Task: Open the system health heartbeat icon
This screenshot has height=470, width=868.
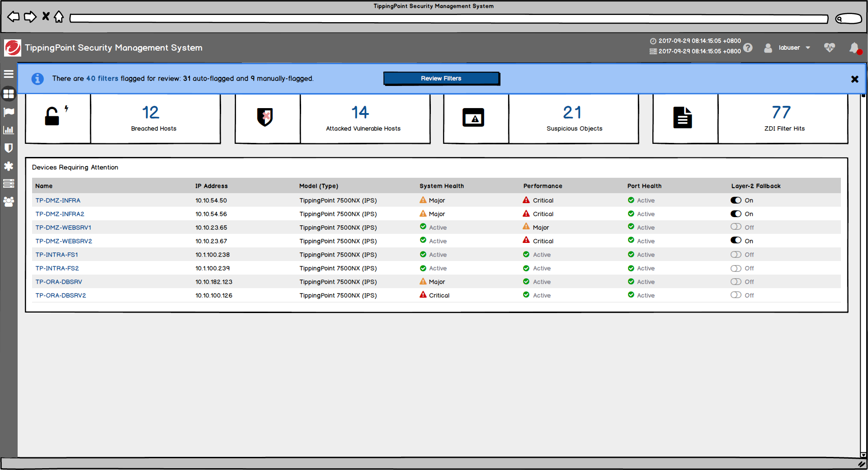Action: (830, 47)
